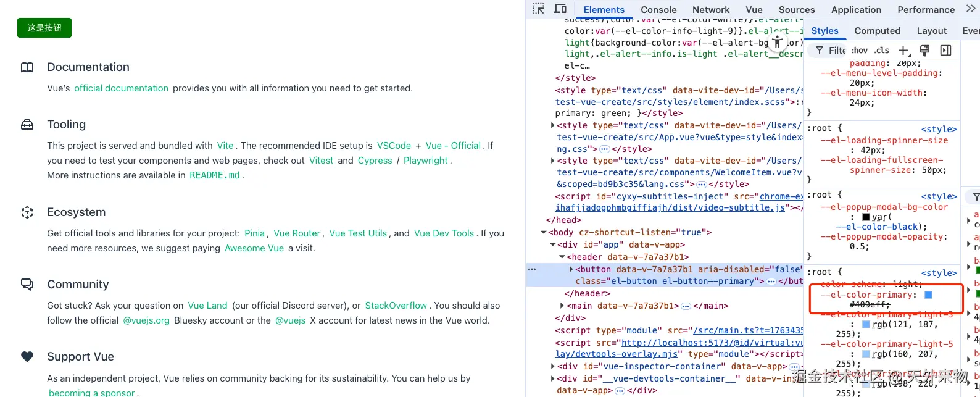Image resolution: width=980 pixels, height=397 pixels.
Task: Click the floating accessibility figure icon
Action: tap(778, 43)
